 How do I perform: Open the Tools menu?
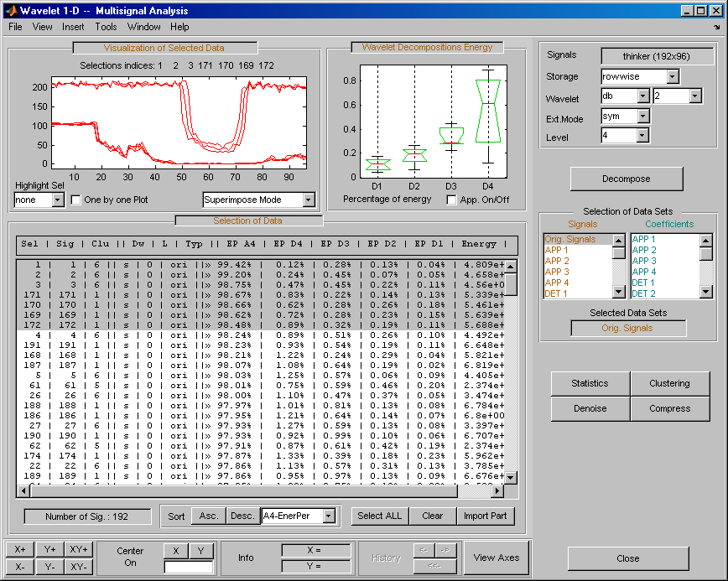point(106,27)
